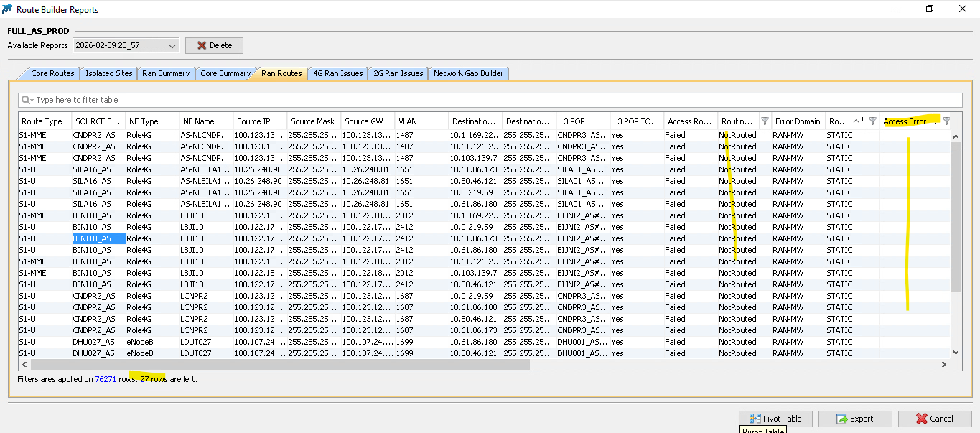
Task: Open the 4G Ran Issues tab
Action: point(337,73)
